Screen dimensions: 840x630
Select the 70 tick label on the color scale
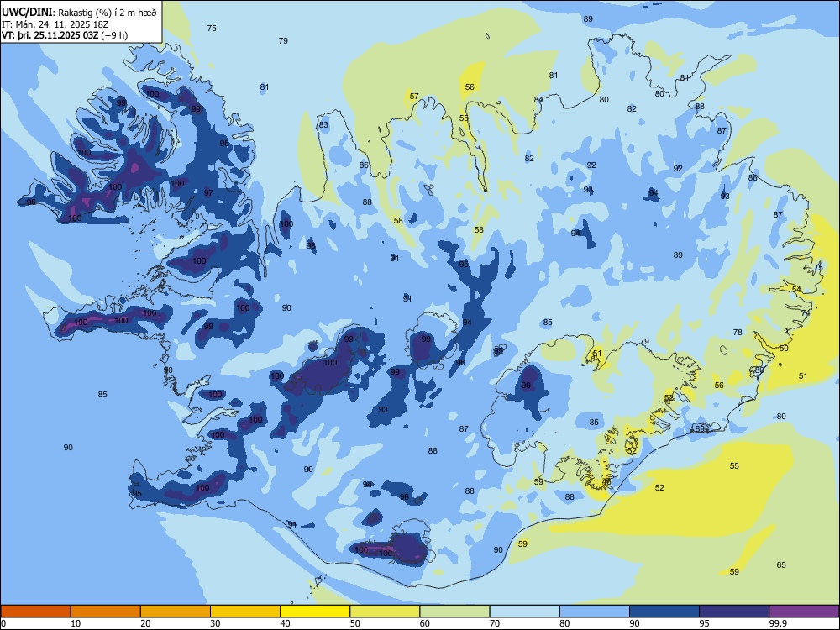495,623
